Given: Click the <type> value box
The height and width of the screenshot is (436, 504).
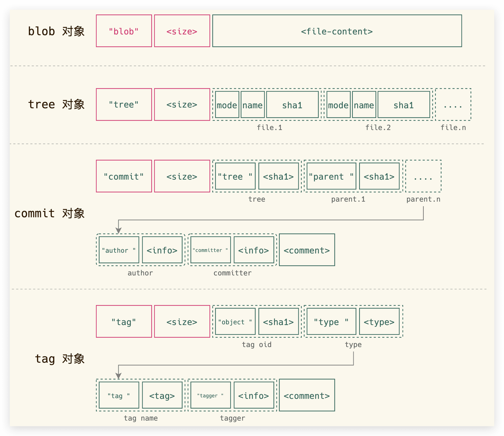Looking at the screenshot, I should [379, 322].
